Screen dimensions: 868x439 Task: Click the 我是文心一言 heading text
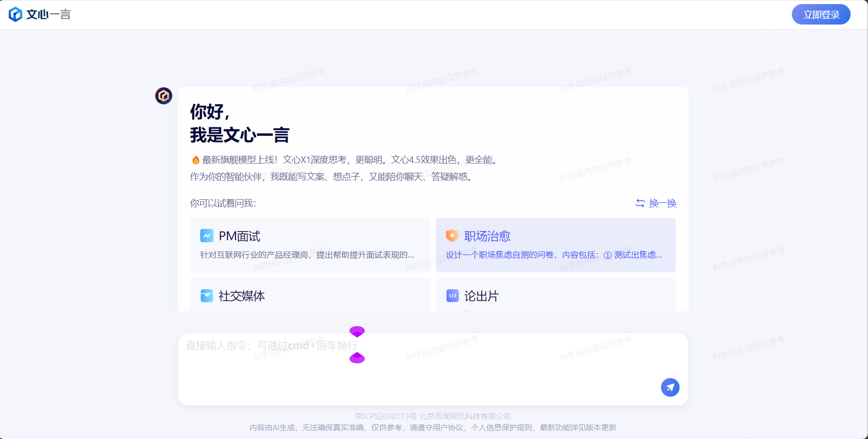click(x=240, y=135)
